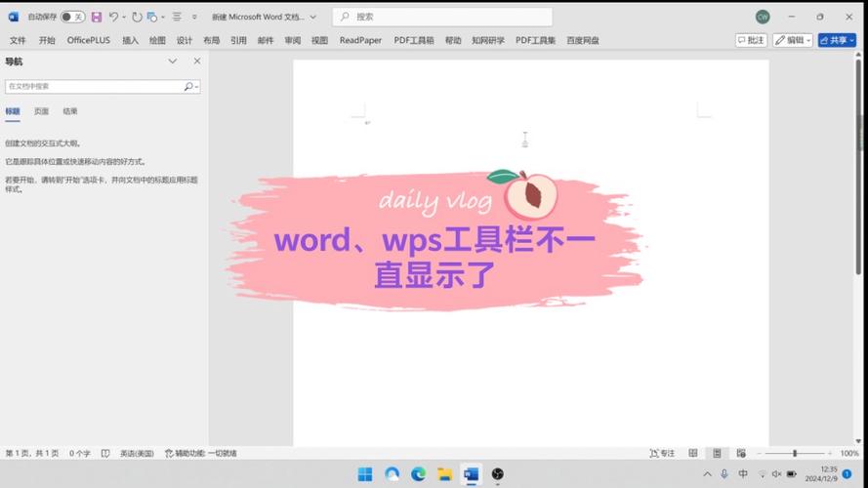Open Customize Quick Access Toolbar dropdown
868x488 pixels.
(194, 18)
